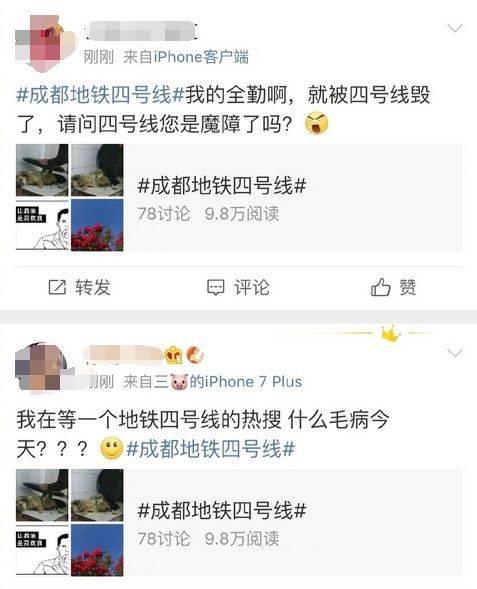477x589 pixels.
Task: Open the #成都地铁四号线# hashtag in second post text
Action: point(210,449)
